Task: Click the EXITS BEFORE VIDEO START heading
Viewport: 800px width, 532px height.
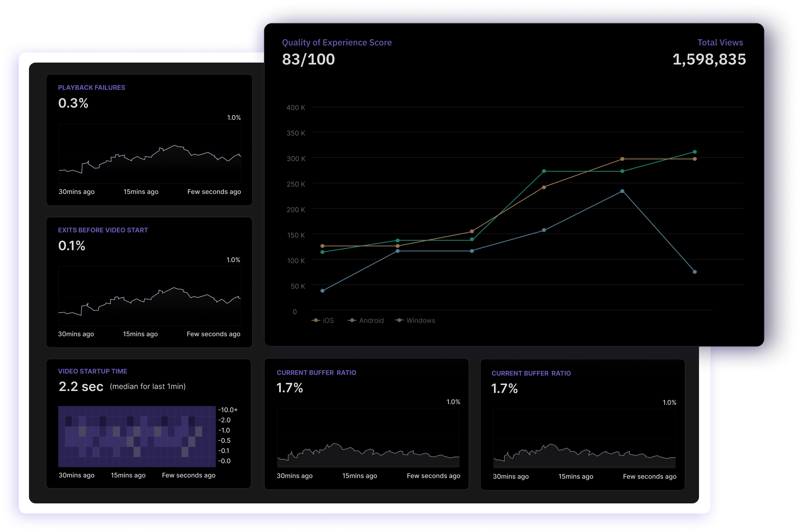Action: [103, 230]
